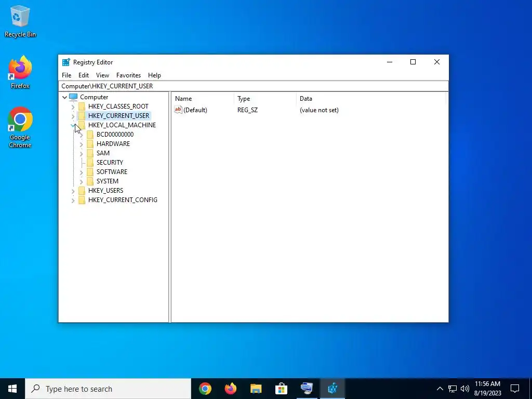Open the notification center icon

(515, 389)
